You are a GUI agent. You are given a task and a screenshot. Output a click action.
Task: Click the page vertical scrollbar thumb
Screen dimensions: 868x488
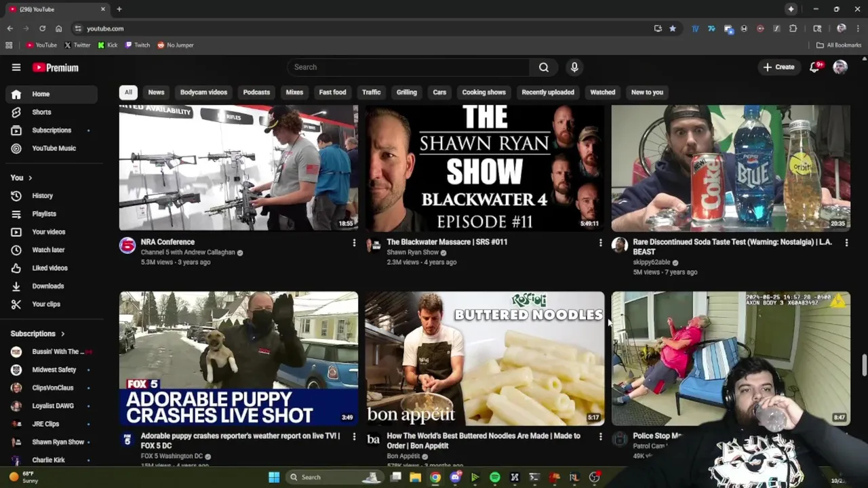point(864,364)
